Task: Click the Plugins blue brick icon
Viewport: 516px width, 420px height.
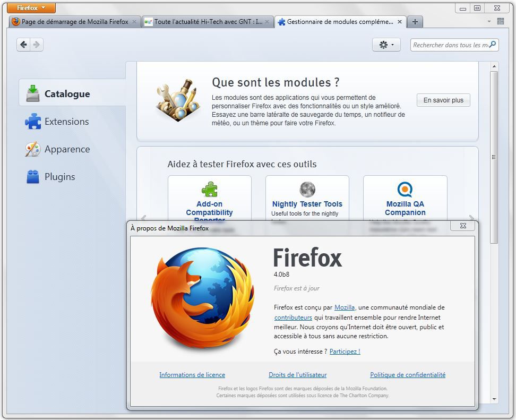Action: pyautogui.click(x=33, y=177)
